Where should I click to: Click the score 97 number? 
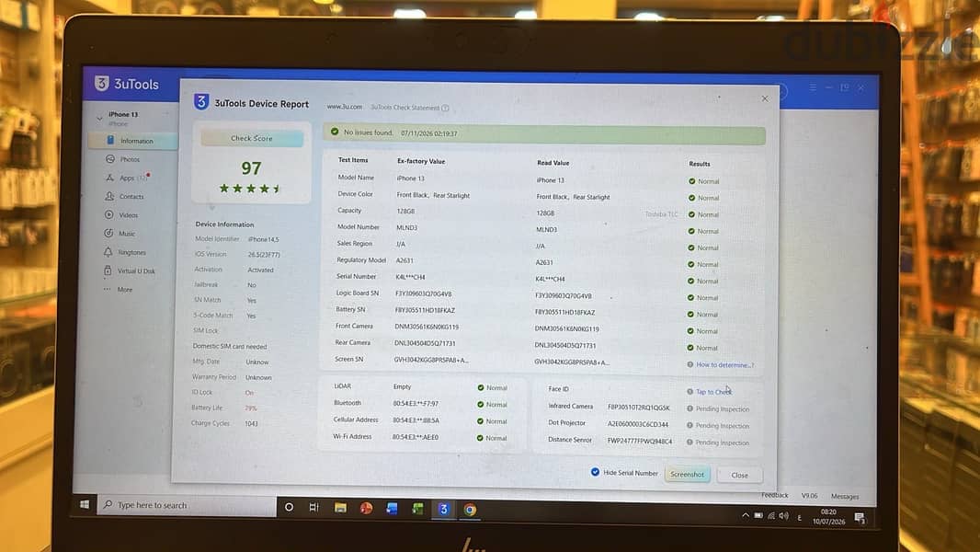tap(251, 168)
